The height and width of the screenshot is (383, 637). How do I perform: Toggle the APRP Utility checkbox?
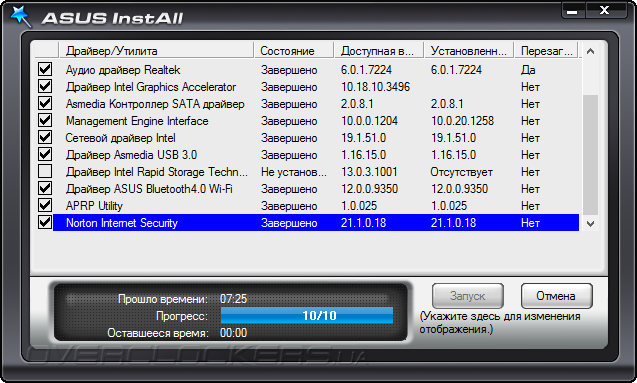(45, 206)
